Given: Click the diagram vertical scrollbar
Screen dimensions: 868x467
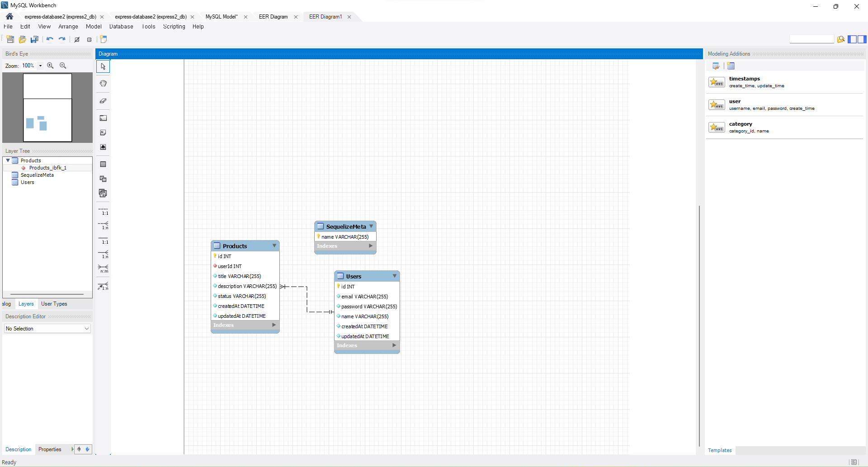Looking at the screenshot, I should 699,325.
